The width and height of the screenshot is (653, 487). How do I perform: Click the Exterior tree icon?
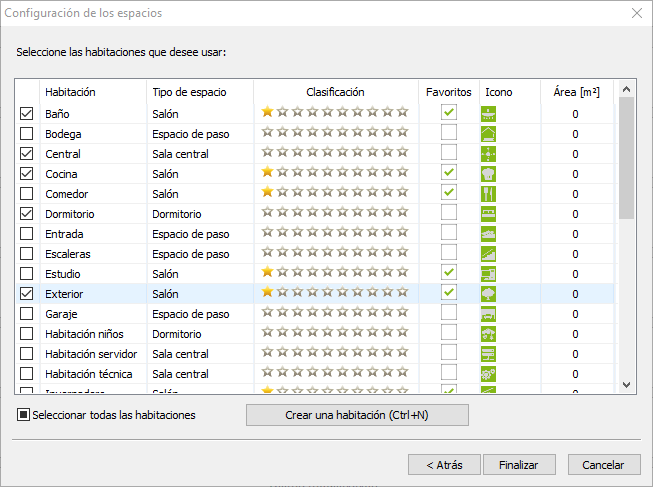pos(488,293)
